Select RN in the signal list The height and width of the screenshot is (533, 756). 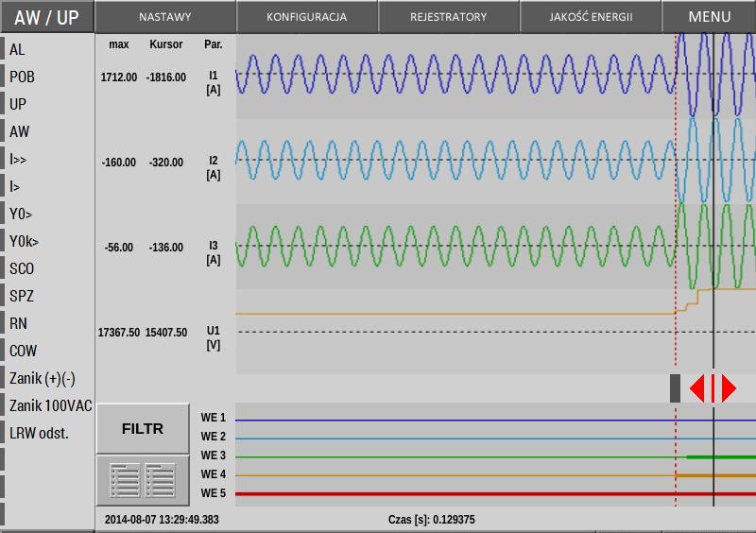click(x=18, y=323)
